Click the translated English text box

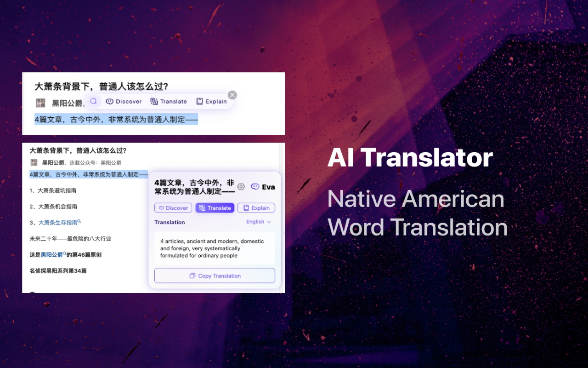tap(215, 248)
